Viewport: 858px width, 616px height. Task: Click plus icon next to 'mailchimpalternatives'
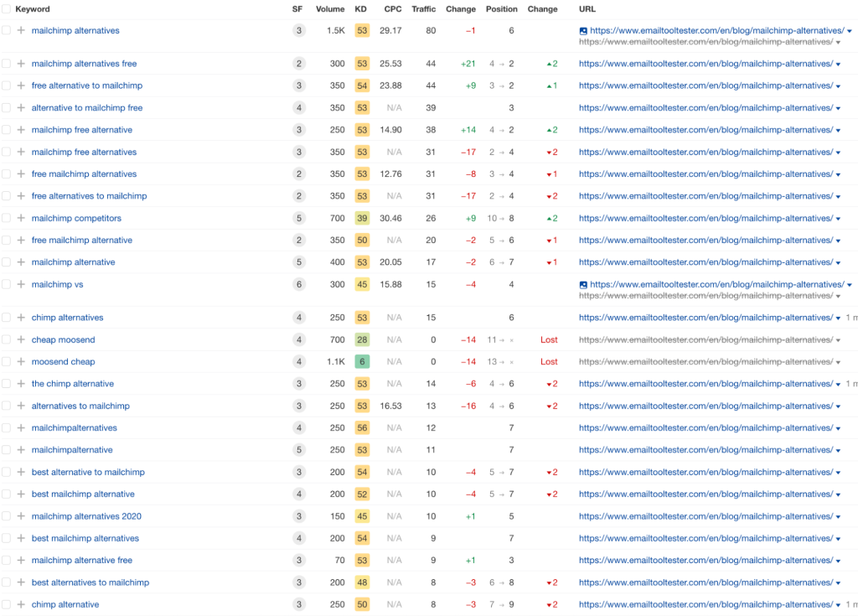tap(21, 427)
